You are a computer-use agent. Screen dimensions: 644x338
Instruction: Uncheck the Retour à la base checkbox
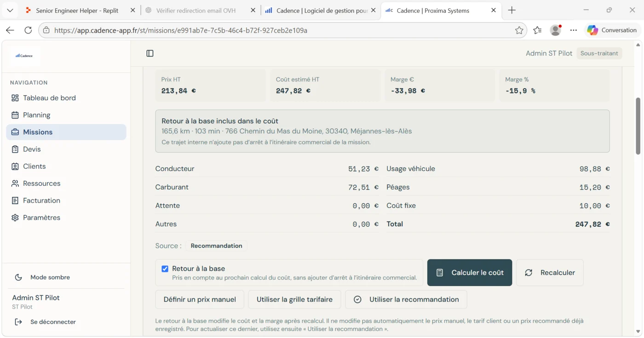(165, 269)
